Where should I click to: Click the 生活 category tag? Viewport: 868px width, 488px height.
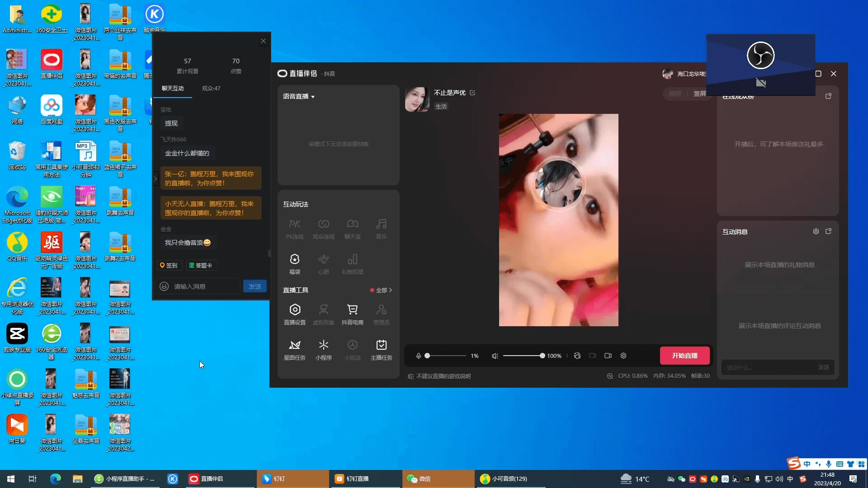tap(441, 106)
